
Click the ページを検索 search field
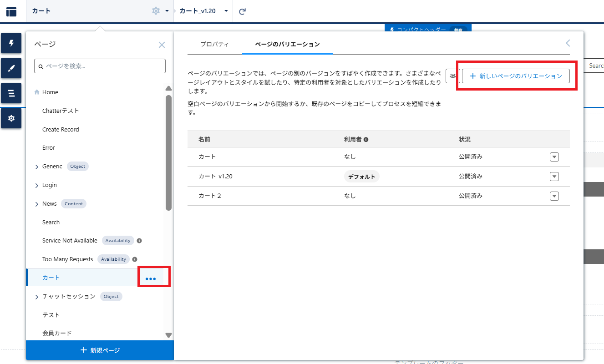pos(100,66)
